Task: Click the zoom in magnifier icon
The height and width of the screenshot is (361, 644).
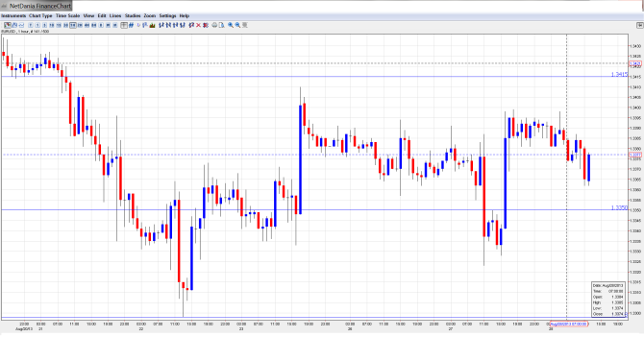Action: pos(231,25)
